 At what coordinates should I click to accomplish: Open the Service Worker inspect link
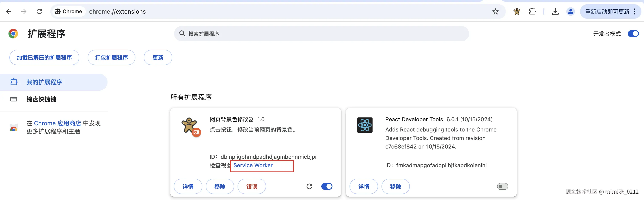click(253, 165)
